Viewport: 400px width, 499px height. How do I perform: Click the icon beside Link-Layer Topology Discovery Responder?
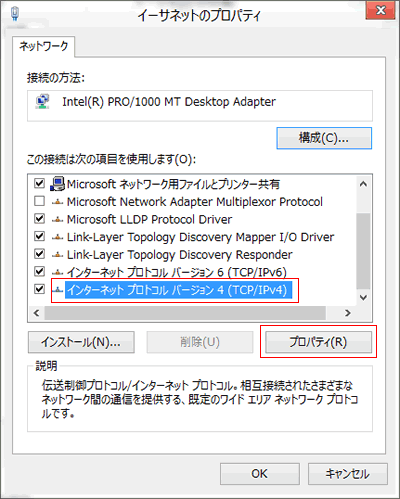[57, 255]
